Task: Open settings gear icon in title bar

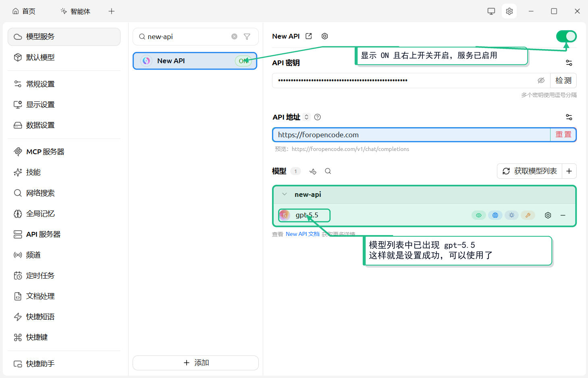Action: [509, 11]
